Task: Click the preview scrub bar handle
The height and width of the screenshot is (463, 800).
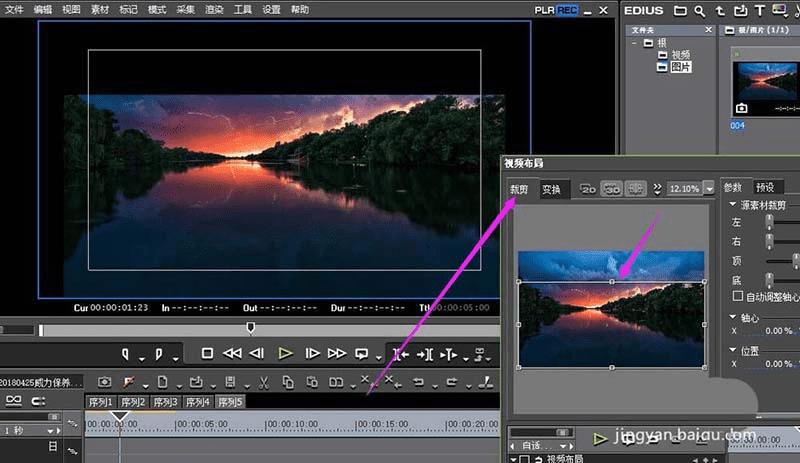Action: tap(251, 327)
